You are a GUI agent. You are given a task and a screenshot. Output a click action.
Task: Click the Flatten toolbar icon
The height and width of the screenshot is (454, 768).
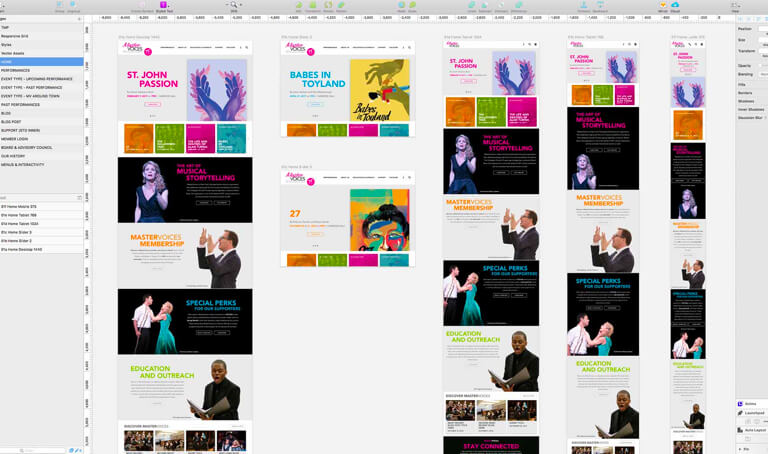click(341, 5)
